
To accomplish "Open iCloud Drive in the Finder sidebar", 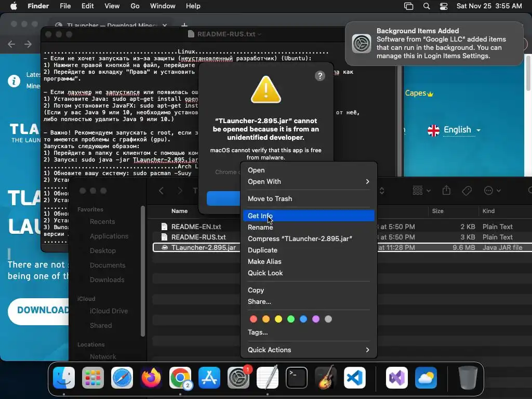I will pos(109,311).
